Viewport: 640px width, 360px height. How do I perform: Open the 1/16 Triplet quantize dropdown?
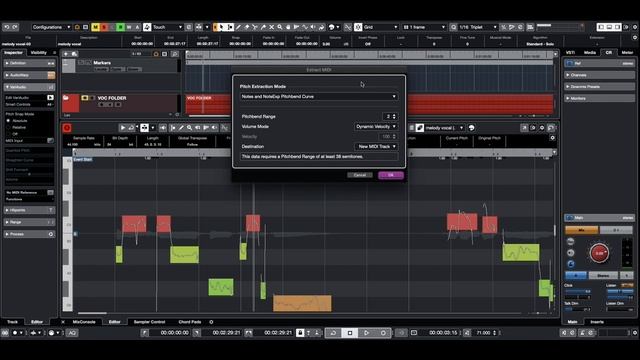point(478,27)
